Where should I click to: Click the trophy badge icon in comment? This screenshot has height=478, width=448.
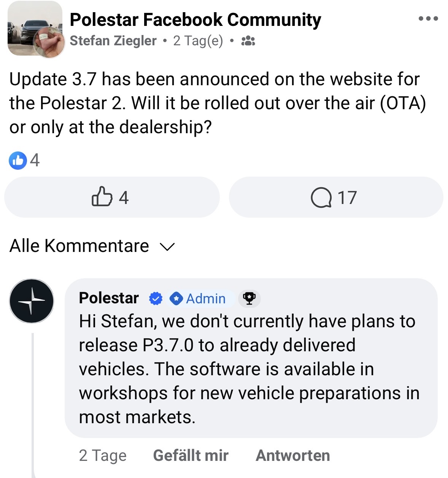click(x=249, y=299)
